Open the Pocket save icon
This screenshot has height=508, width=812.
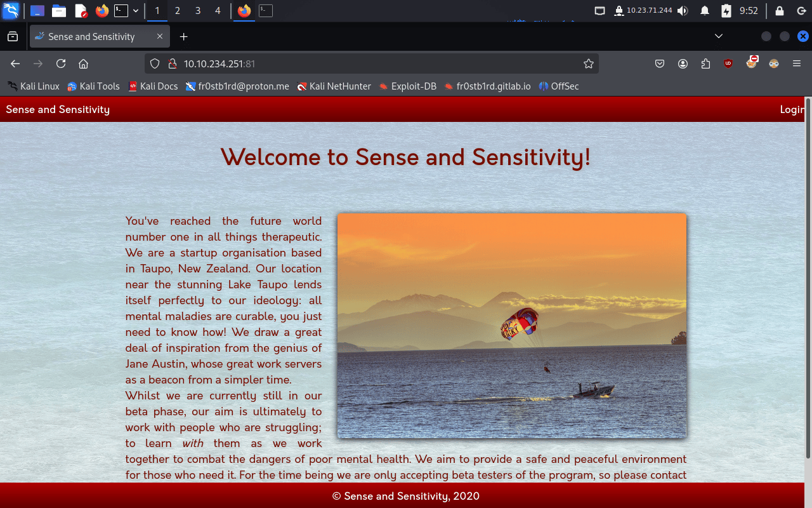pyautogui.click(x=660, y=63)
